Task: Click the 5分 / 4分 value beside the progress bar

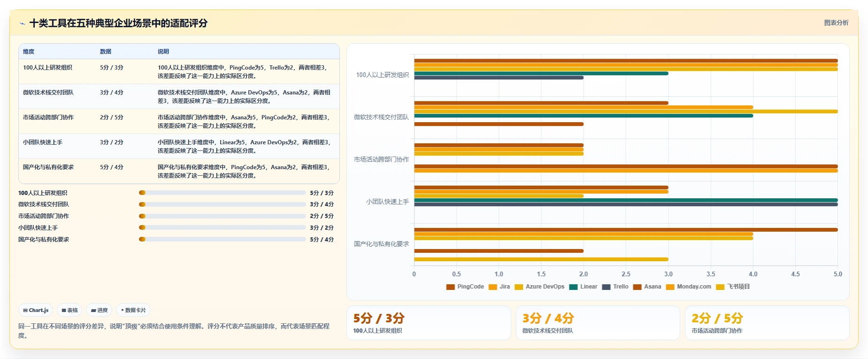Action: pyautogui.click(x=322, y=240)
